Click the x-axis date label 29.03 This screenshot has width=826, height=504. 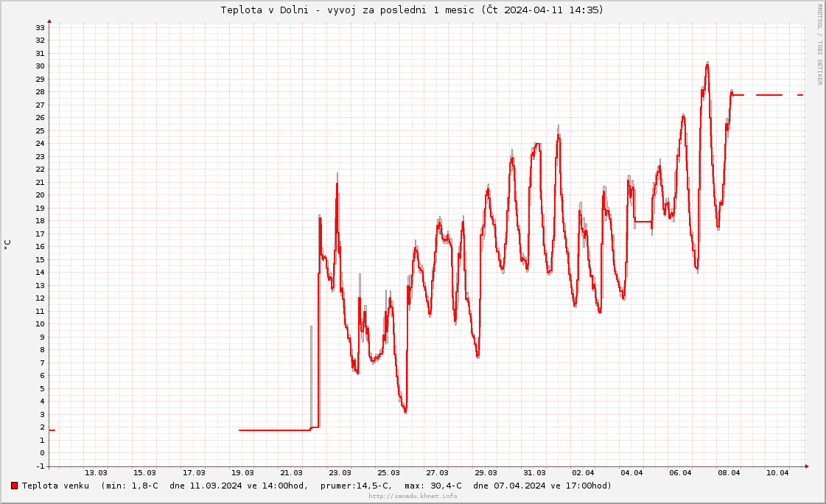tap(486, 473)
